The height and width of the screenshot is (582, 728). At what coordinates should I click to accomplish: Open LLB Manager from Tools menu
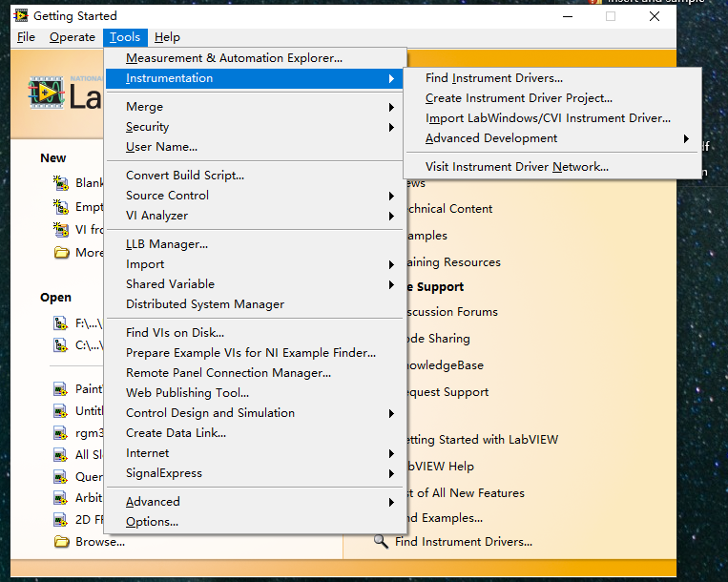pos(255,243)
